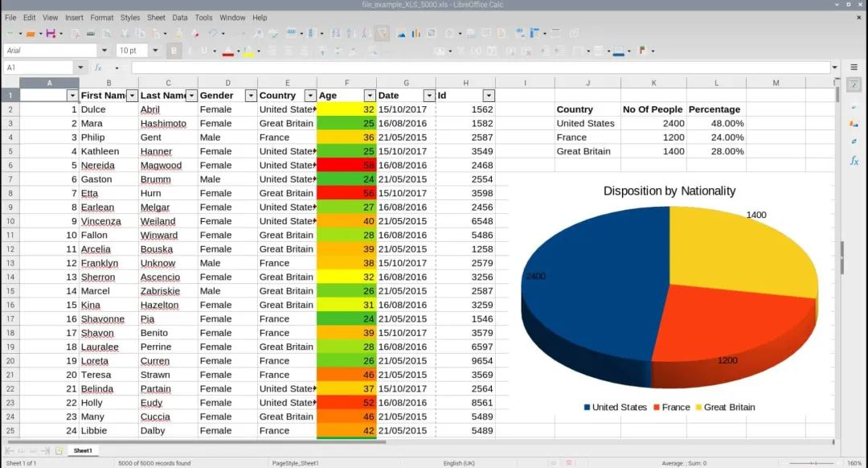868x468 pixels.
Task: Click the Sort icon in toolbar
Action: pyautogui.click(x=335, y=34)
